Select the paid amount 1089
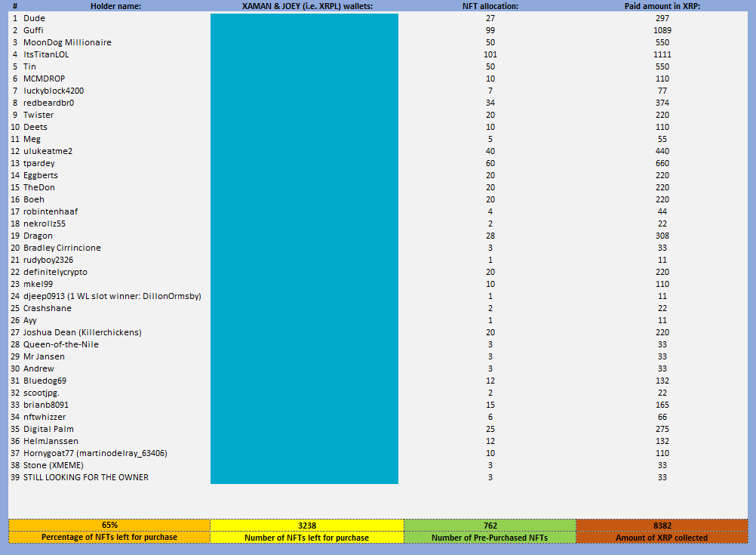Viewport: 756px width, 555px height. click(662, 30)
